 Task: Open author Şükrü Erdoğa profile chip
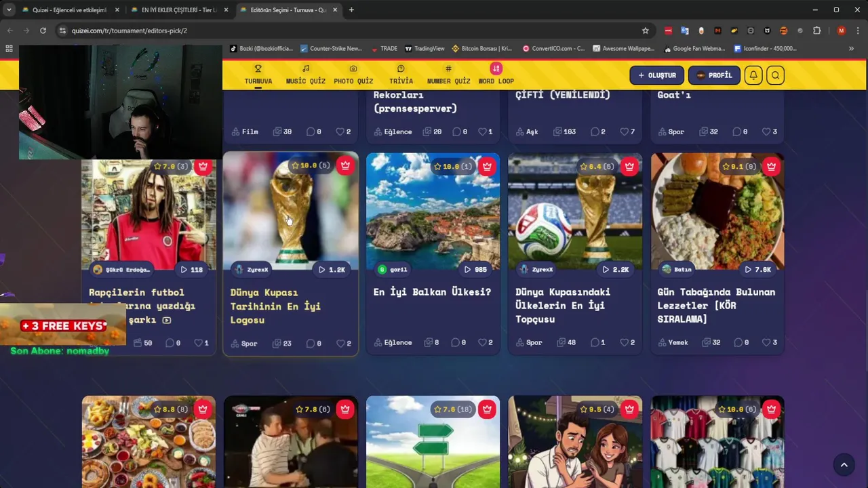tap(122, 269)
